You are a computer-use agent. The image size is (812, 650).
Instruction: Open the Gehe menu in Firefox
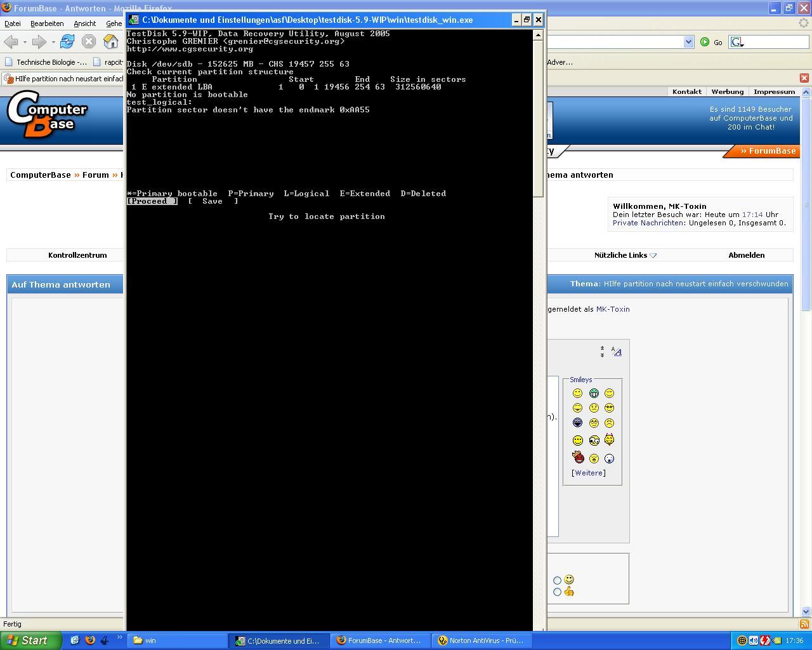point(114,23)
